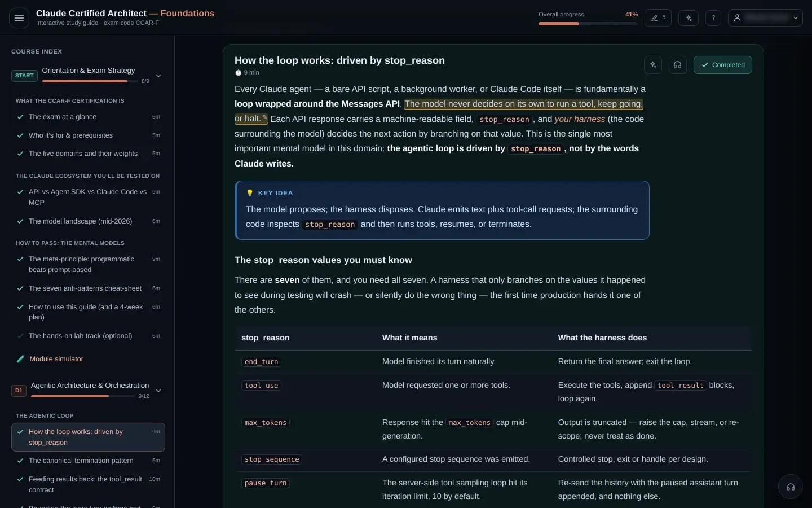Click the stop_sequence code cell
Viewport: 812px width, 508px height.
click(272, 459)
